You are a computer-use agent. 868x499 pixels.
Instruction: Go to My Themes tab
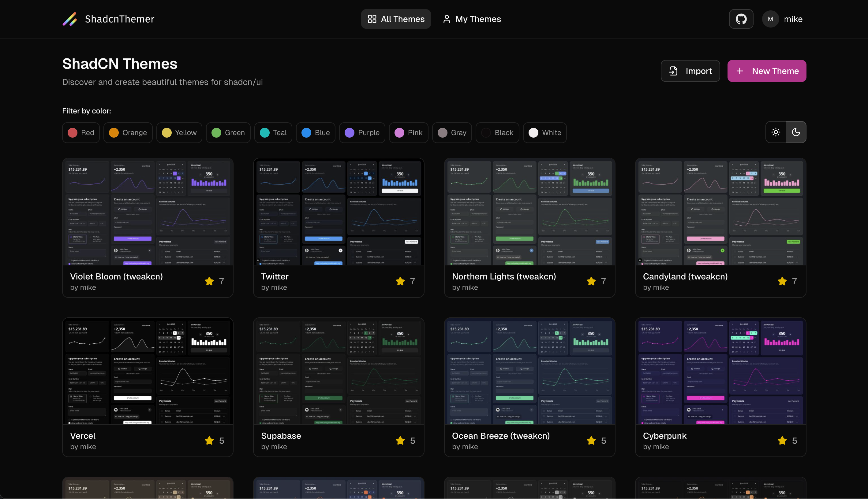(472, 19)
